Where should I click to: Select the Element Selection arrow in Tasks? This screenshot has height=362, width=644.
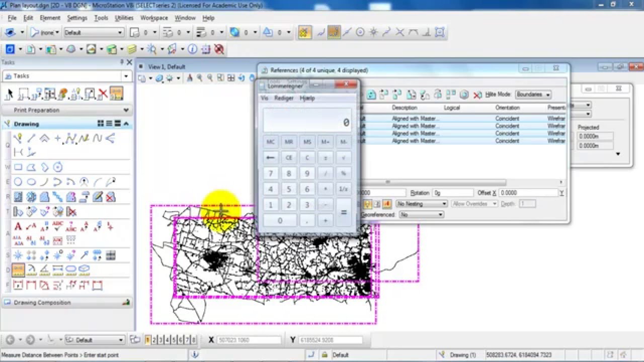click(x=9, y=94)
